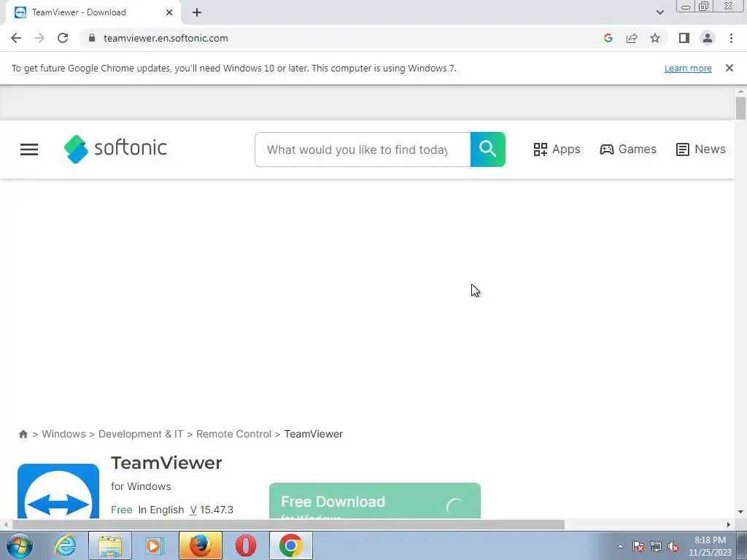Click the TeamViewer app logo thumbnail
The height and width of the screenshot is (560, 747).
pos(58,491)
